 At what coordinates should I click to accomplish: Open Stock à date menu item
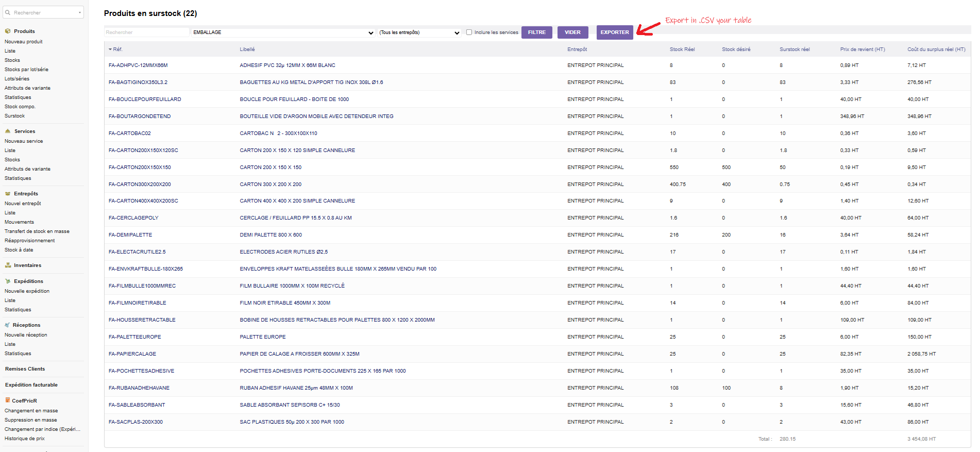[x=19, y=250]
